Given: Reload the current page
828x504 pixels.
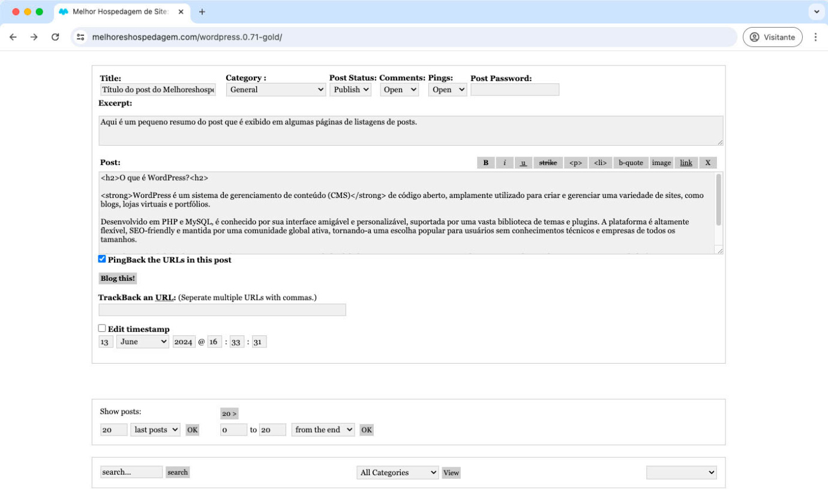Looking at the screenshot, I should pos(55,37).
